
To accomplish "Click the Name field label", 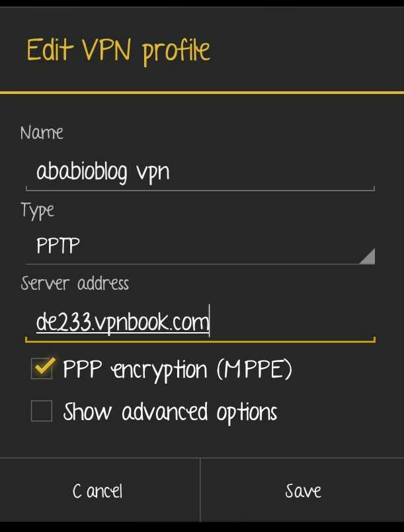I will (42, 132).
